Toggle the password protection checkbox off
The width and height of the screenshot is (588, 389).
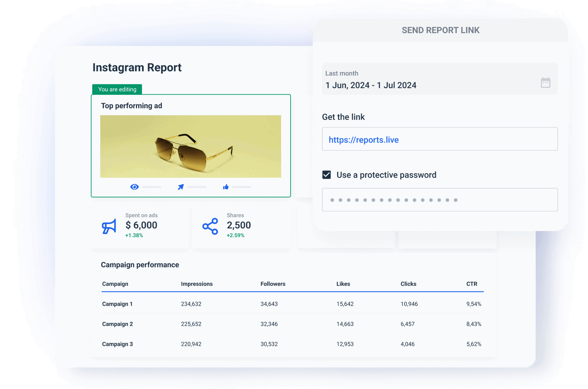click(326, 175)
